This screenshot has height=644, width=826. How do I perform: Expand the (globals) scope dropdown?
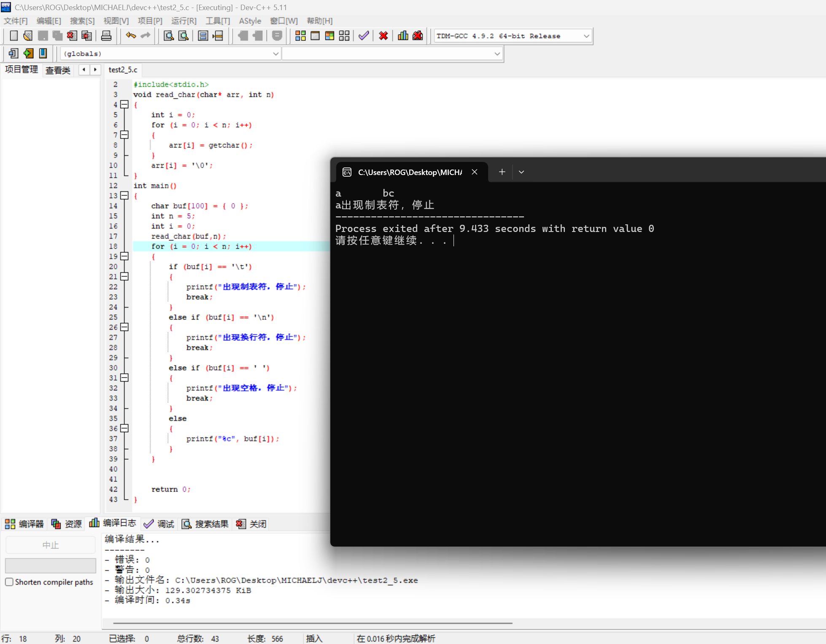point(275,54)
